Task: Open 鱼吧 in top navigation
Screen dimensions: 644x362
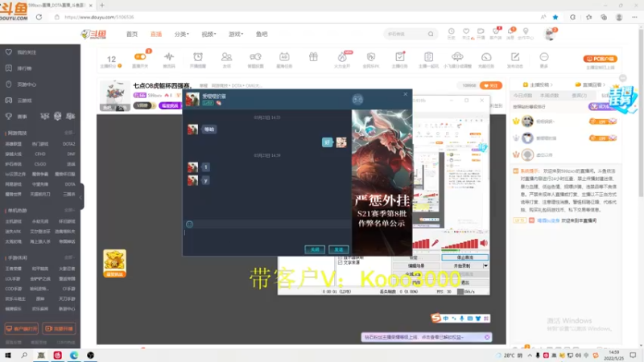Action: coord(262,34)
